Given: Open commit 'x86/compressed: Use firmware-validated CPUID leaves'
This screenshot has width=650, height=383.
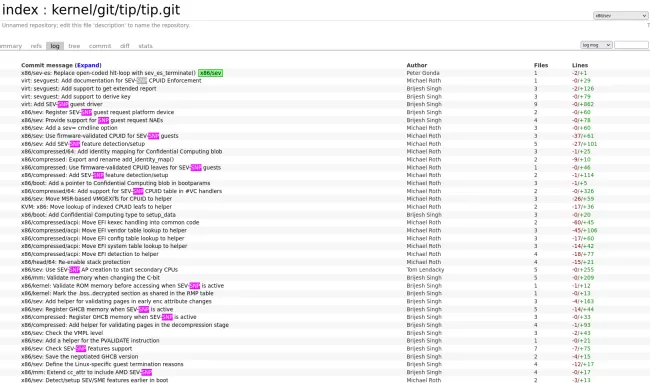Looking at the screenshot, I should tap(121, 167).
